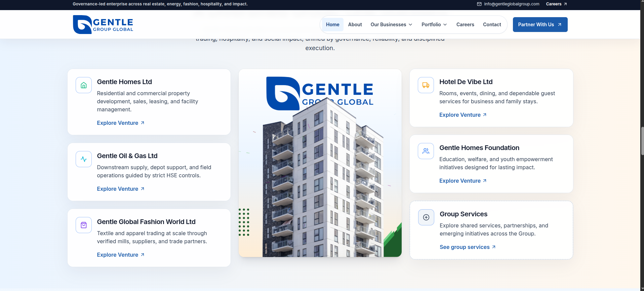Explore Venture for Gentle Global Fashion World
Image resolution: width=644 pixels, height=291 pixels.
tap(121, 255)
